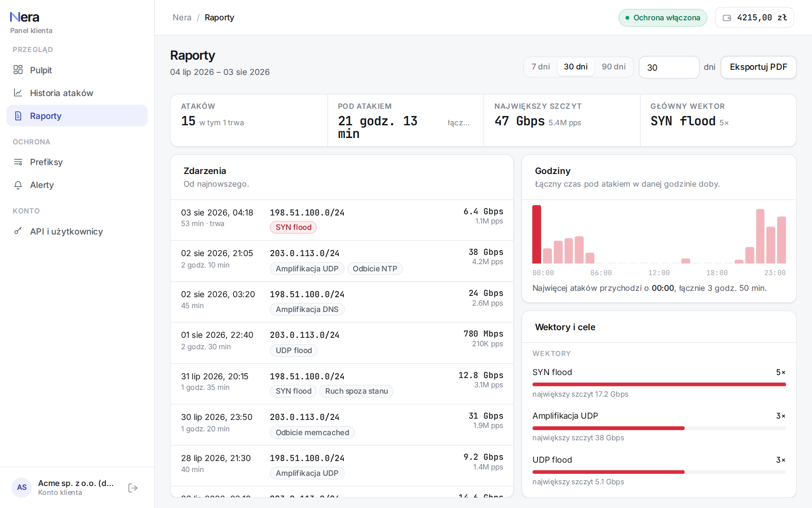
Task: Click the wallet icon by the balance
Action: (727, 18)
